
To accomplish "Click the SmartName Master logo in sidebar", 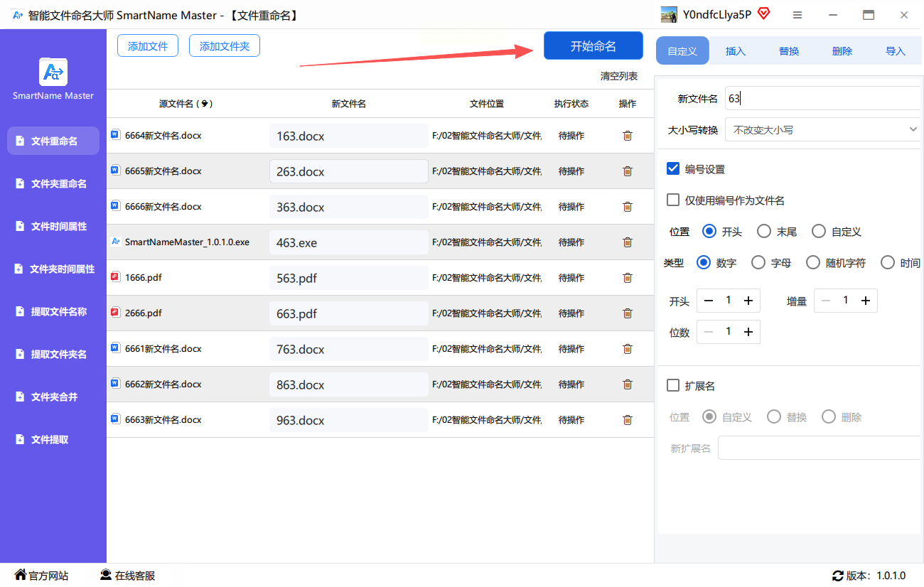I will (x=53, y=72).
